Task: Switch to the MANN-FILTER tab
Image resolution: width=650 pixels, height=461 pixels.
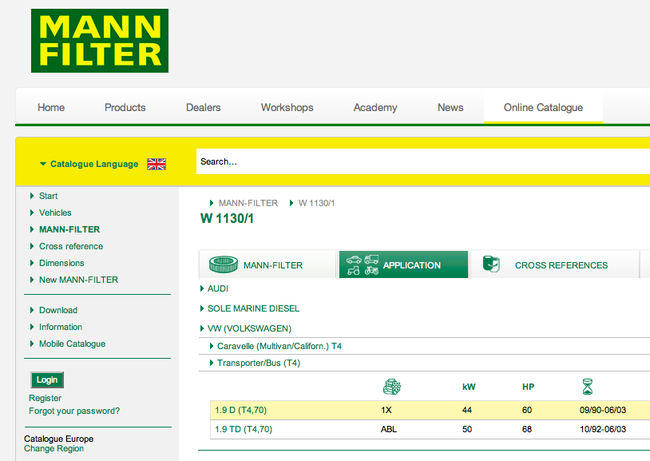Action: pos(267,264)
